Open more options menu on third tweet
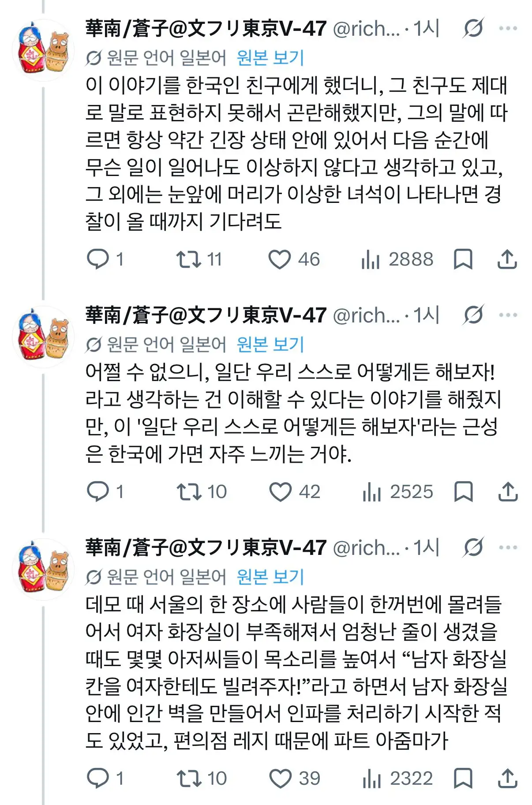The width and height of the screenshot is (532, 805). (x=508, y=547)
